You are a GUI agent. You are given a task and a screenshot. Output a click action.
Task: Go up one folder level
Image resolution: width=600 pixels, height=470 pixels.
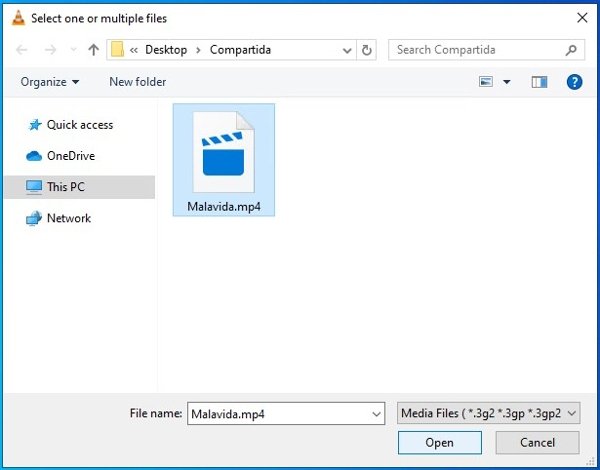94,50
